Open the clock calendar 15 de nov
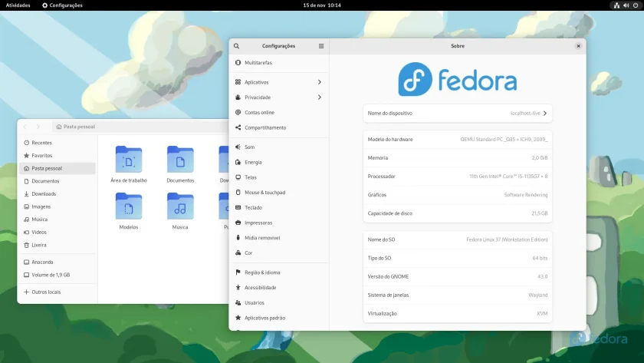644x363 pixels. [322, 5]
